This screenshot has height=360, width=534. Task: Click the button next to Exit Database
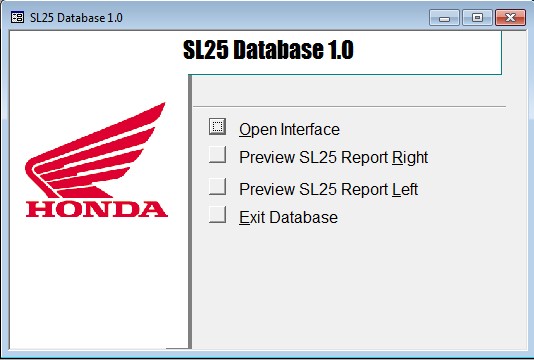coord(217,215)
